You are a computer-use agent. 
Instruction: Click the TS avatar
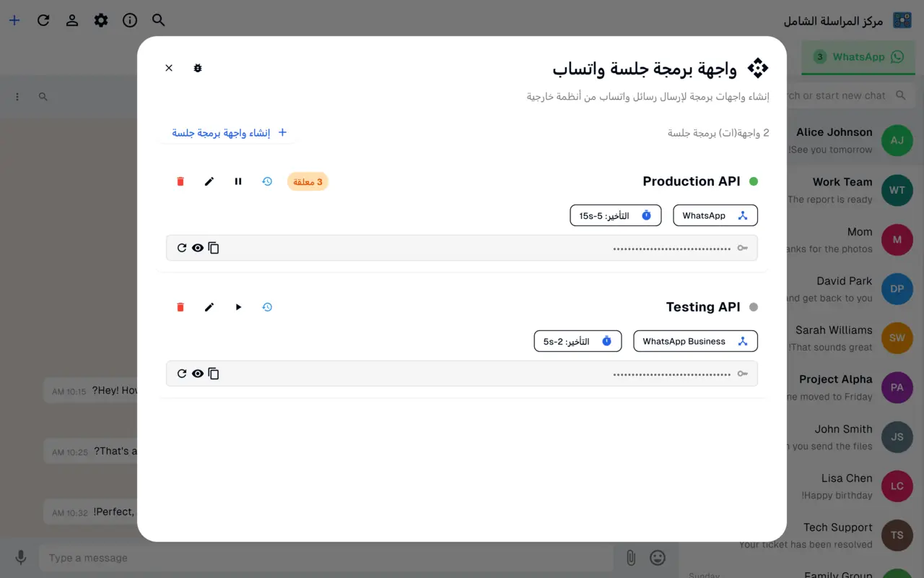click(x=897, y=535)
